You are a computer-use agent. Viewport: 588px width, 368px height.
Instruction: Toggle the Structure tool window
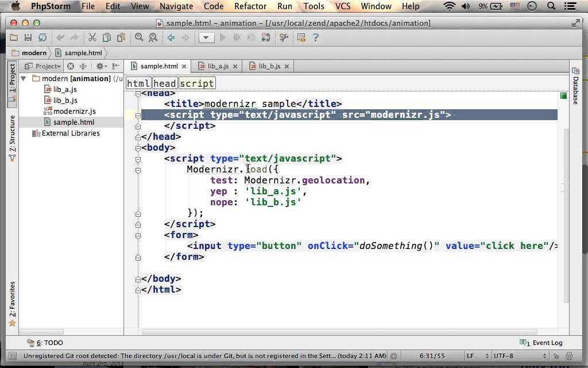pyautogui.click(x=13, y=138)
